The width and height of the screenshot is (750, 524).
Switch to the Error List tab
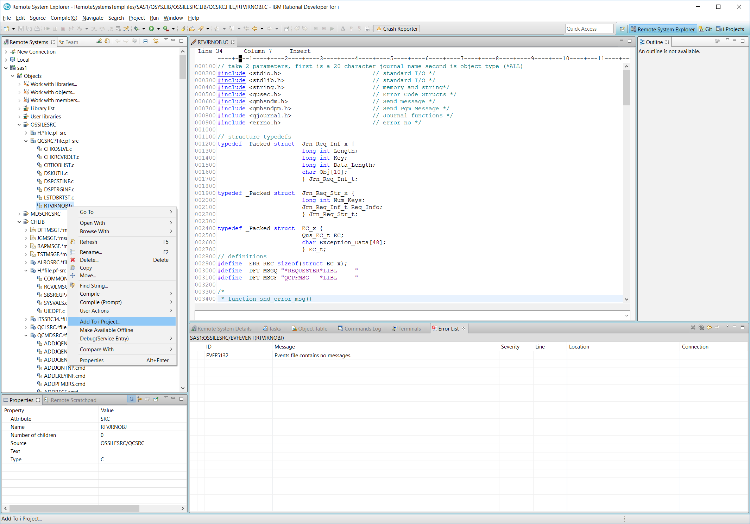447,328
